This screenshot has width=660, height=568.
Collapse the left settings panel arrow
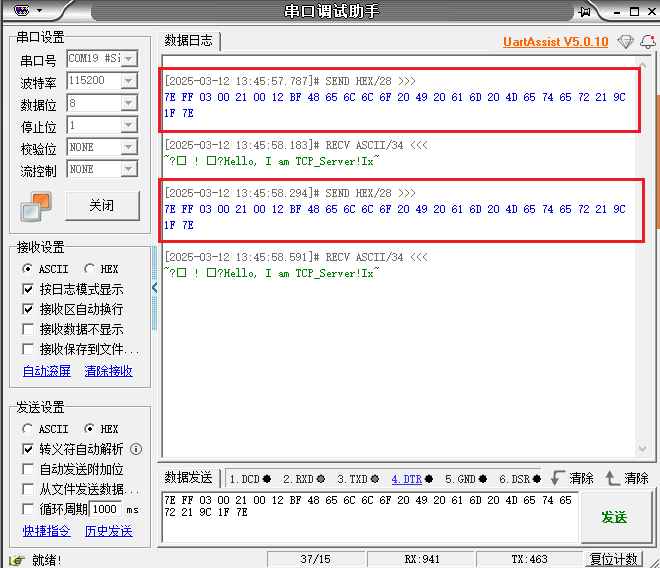[154, 288]
